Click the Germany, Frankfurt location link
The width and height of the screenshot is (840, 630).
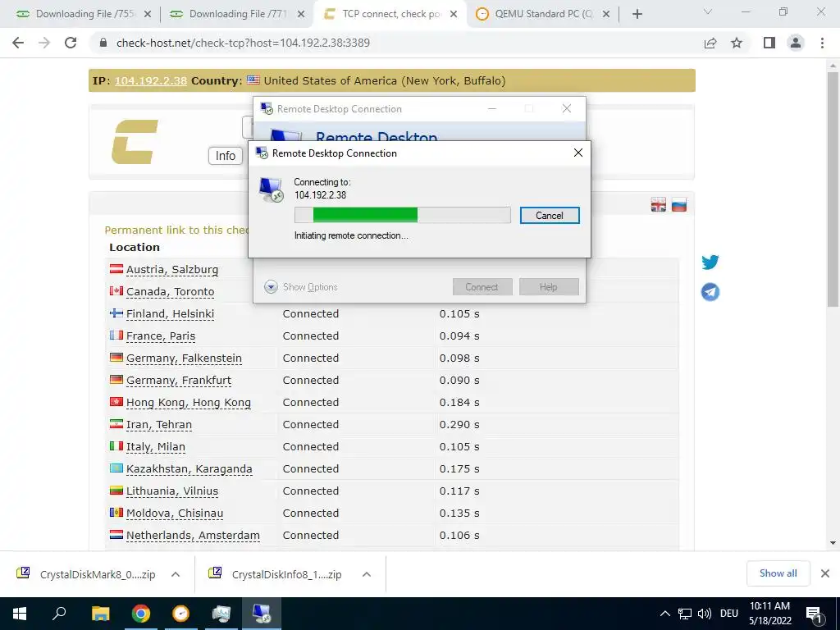pos(178,381)
